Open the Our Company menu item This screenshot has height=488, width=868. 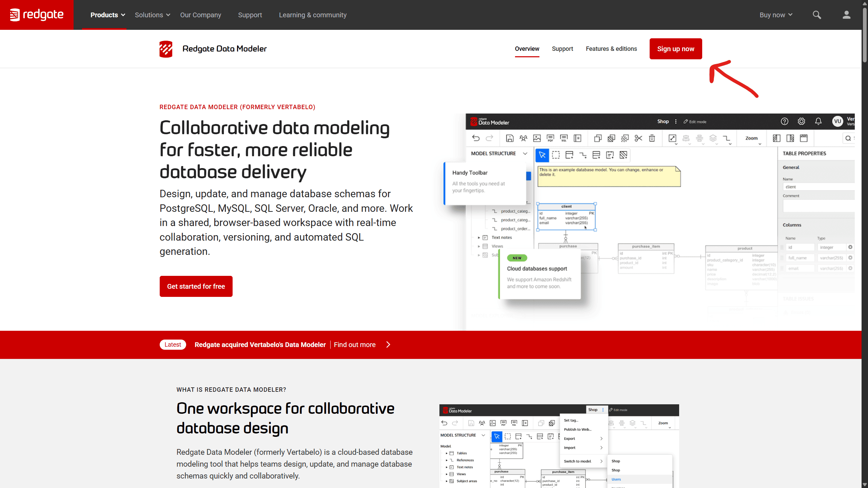coord(200,15)
